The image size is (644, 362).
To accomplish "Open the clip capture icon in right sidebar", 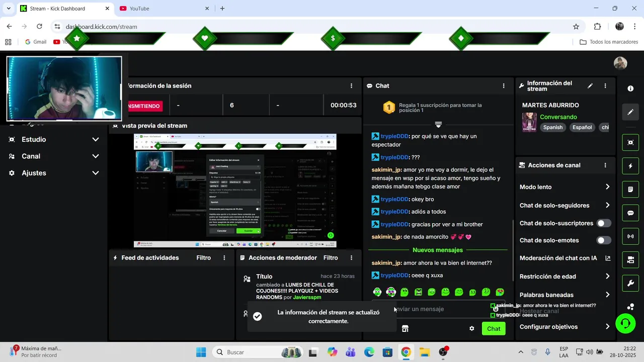I will point(630,142).
